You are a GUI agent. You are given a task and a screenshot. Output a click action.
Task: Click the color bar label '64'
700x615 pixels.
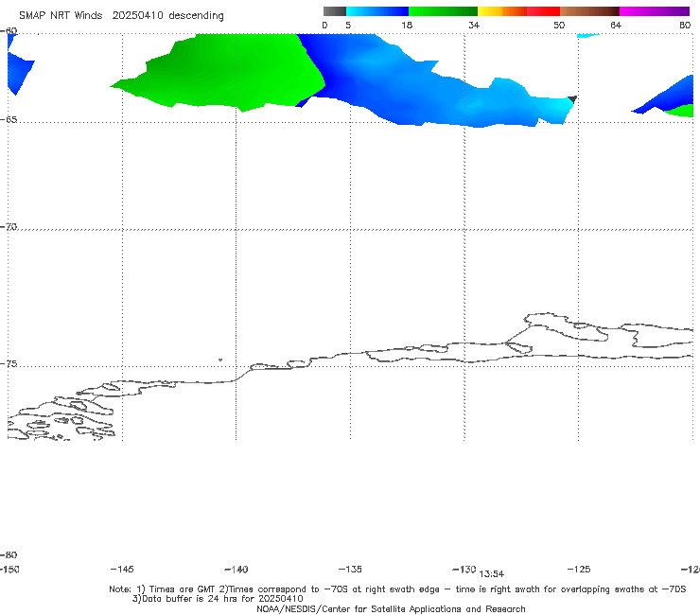(x=616, y=26)
